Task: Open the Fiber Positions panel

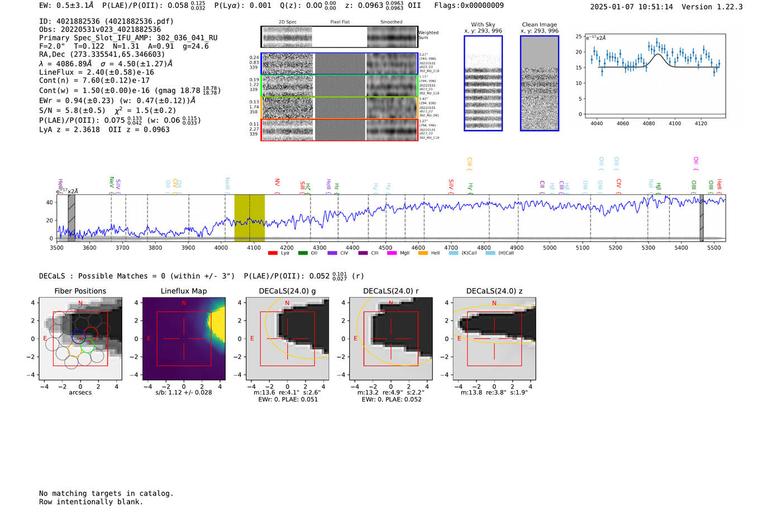Action: pyautogui.click(x=80, y=338)
